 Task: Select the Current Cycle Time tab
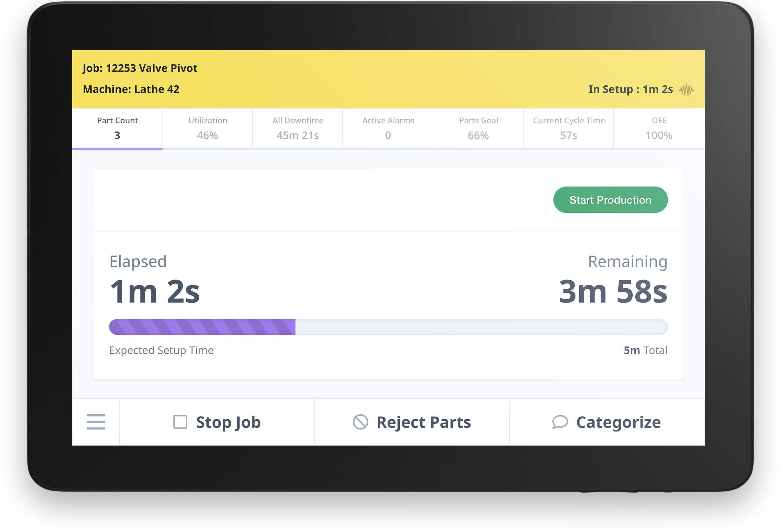coord(568,128)
